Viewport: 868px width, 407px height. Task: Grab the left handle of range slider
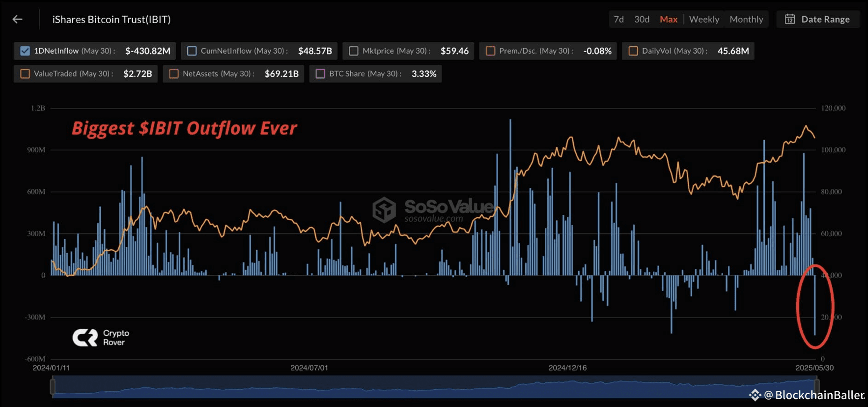tap(53, 386)
